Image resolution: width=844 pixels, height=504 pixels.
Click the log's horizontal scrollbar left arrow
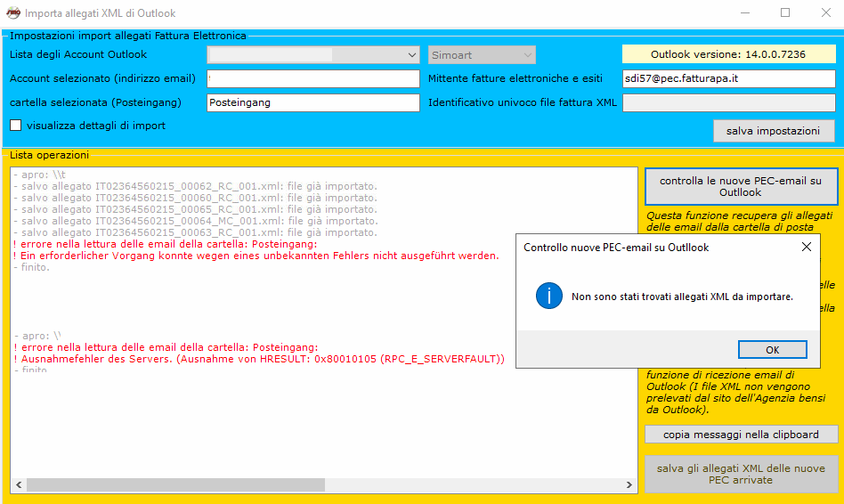(18, 485)
